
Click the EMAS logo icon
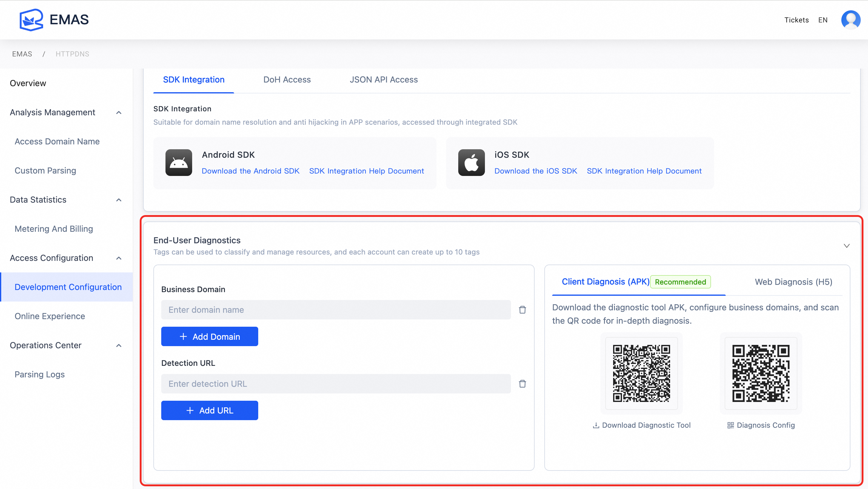click(31, 19)
